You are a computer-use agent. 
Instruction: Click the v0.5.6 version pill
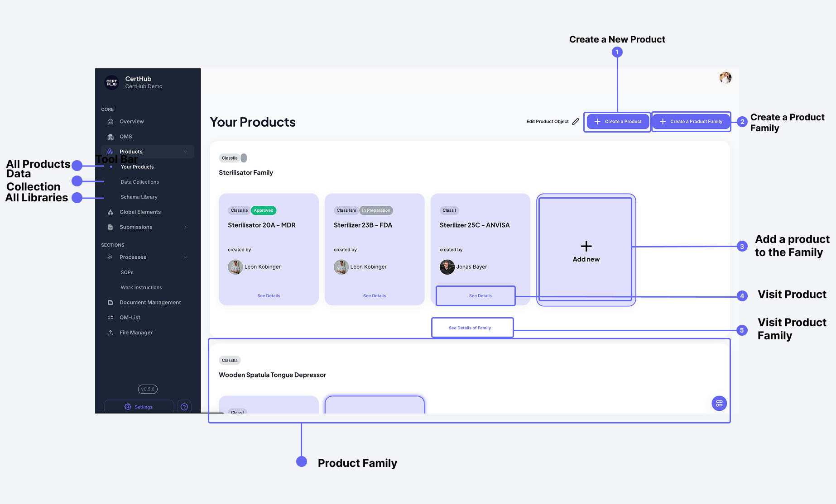tap(148, 389)
